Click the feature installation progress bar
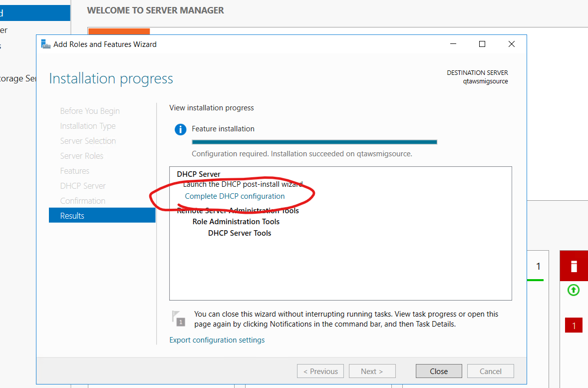Viewport: 588px width, 388px height. (x=314, y=142)
